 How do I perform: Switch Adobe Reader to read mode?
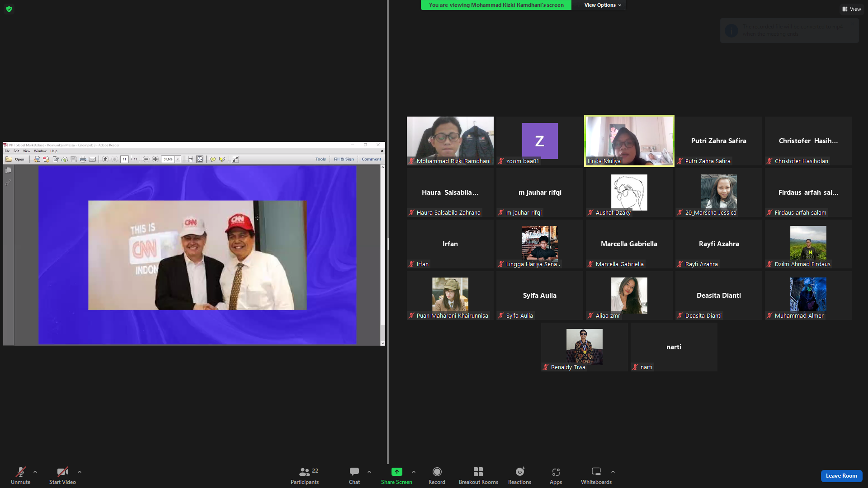click(x=236, y=159)
